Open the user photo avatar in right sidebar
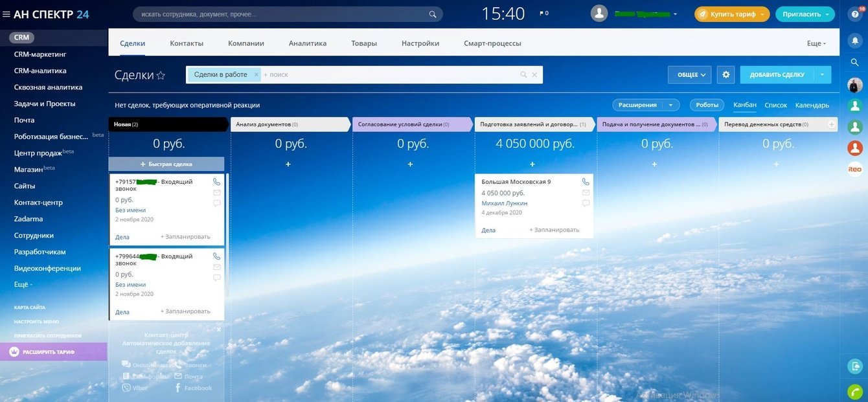This screenshot has width=868, height=402. tap(855, 85)
